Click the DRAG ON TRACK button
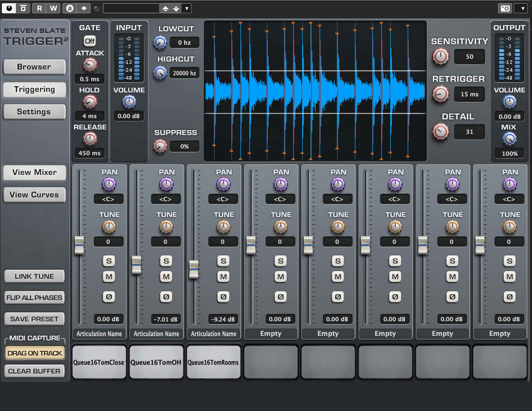 pos(35,353)
